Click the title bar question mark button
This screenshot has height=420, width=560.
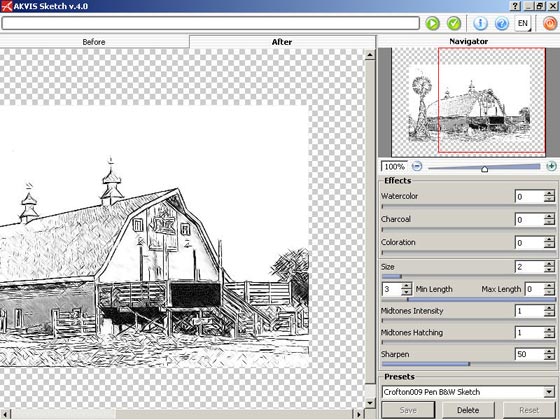[515, 6]
